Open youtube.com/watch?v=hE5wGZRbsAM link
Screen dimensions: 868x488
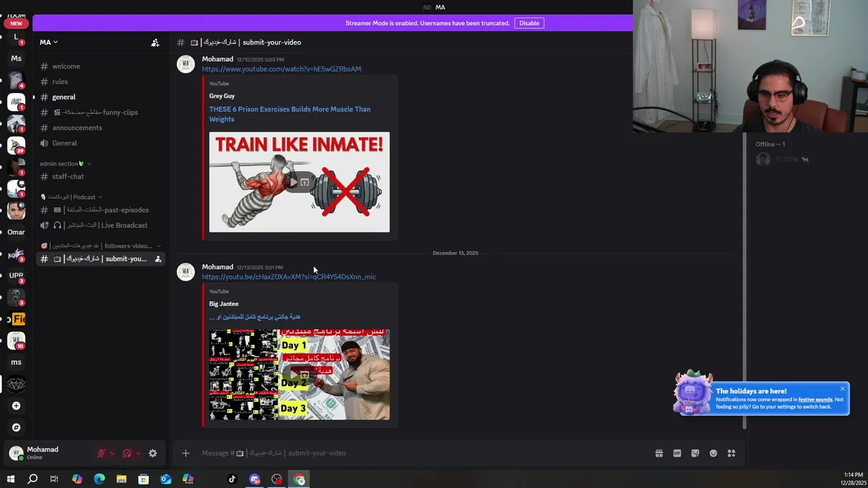tap(281, 69)
